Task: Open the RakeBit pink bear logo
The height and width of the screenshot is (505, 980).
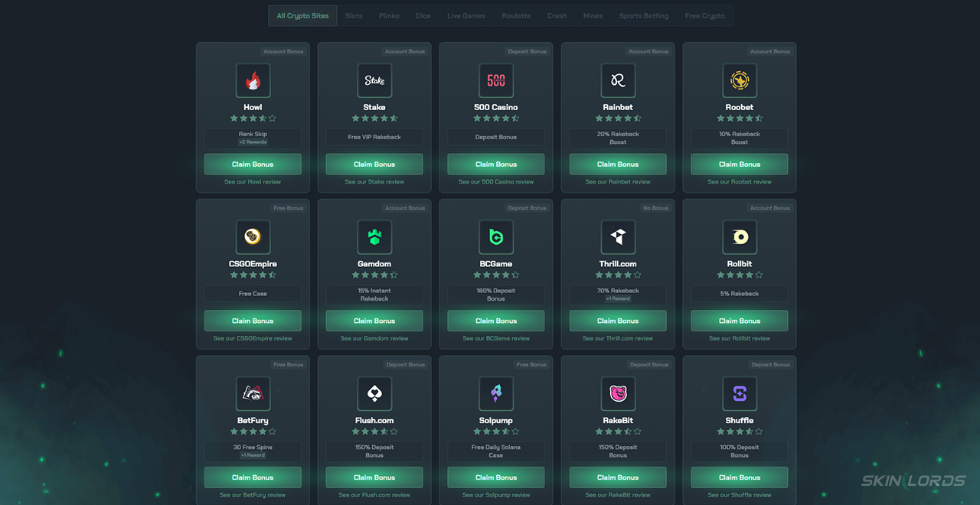Action: click(618, 394)
